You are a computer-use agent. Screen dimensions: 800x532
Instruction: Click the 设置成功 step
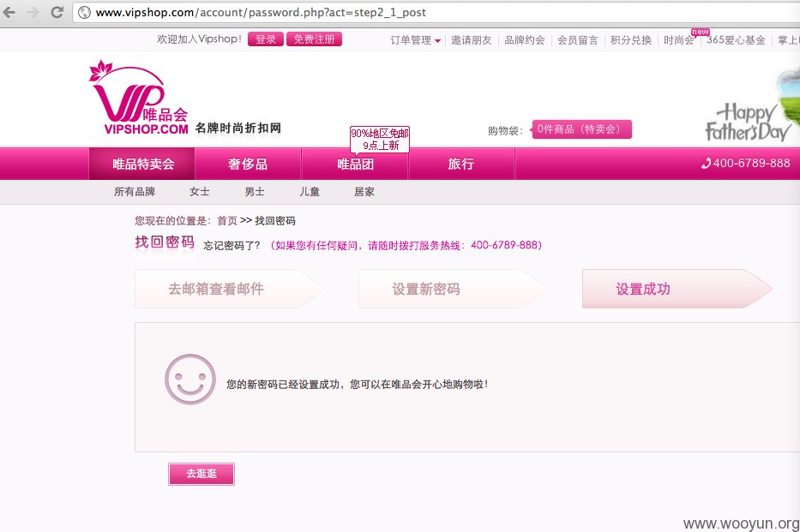click(x=677, y=289)
